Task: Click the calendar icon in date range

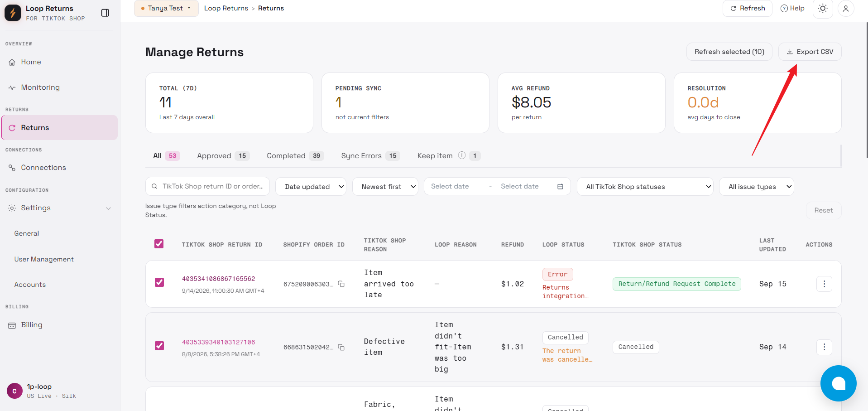Action: point(560,187)
